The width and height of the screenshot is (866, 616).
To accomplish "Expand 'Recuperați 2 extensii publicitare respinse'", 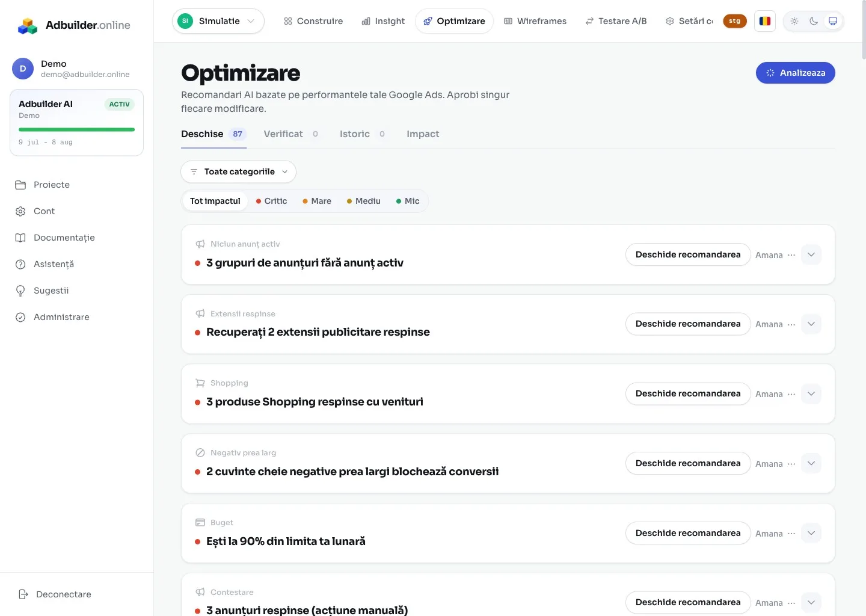I will pos(811,324).
